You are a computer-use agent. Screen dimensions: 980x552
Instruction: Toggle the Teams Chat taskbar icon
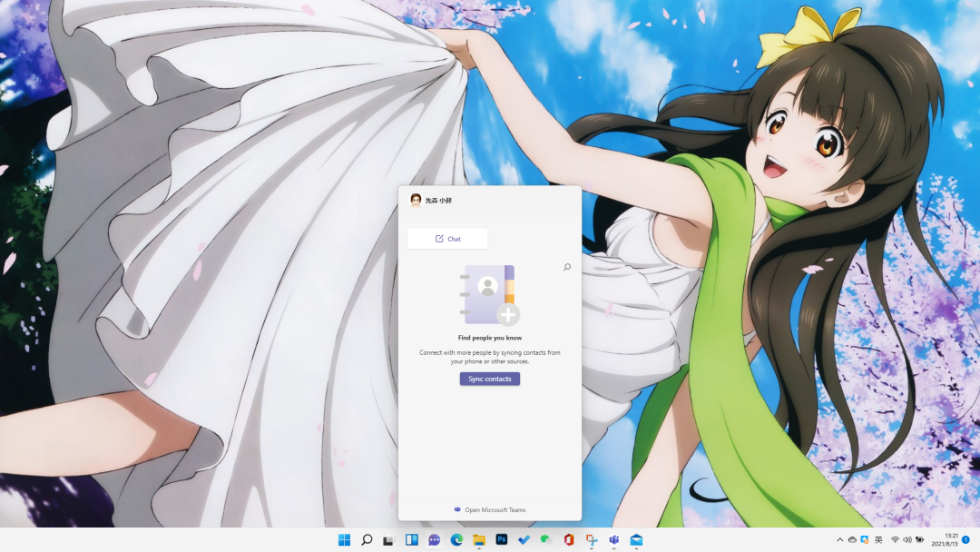434,540
